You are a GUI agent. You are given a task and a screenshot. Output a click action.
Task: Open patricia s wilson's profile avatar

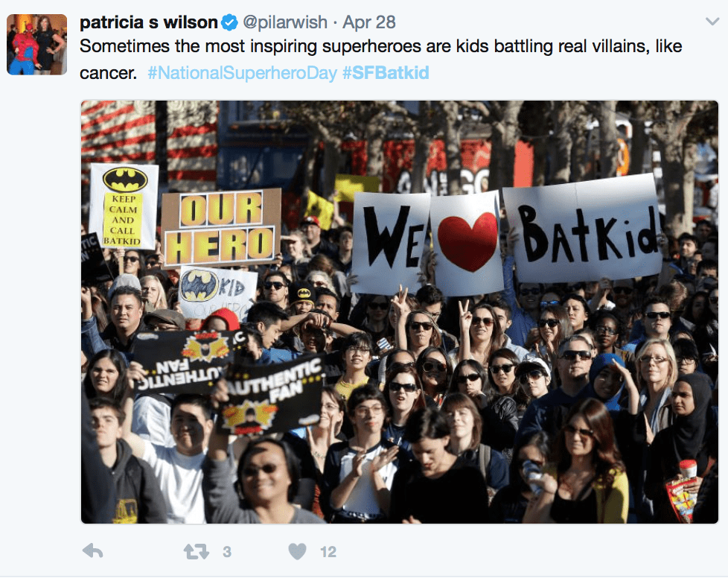(36, 44)
